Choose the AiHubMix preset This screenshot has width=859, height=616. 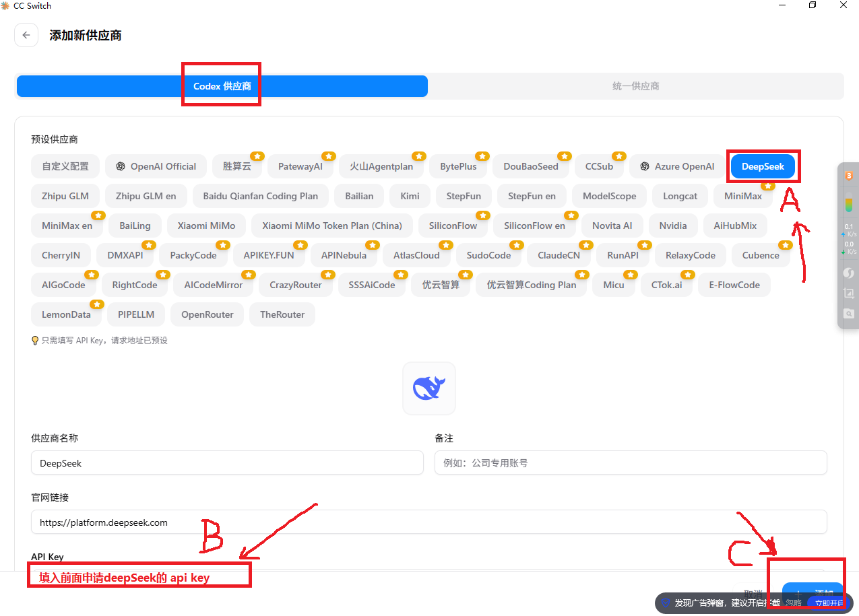pos(735,226)
